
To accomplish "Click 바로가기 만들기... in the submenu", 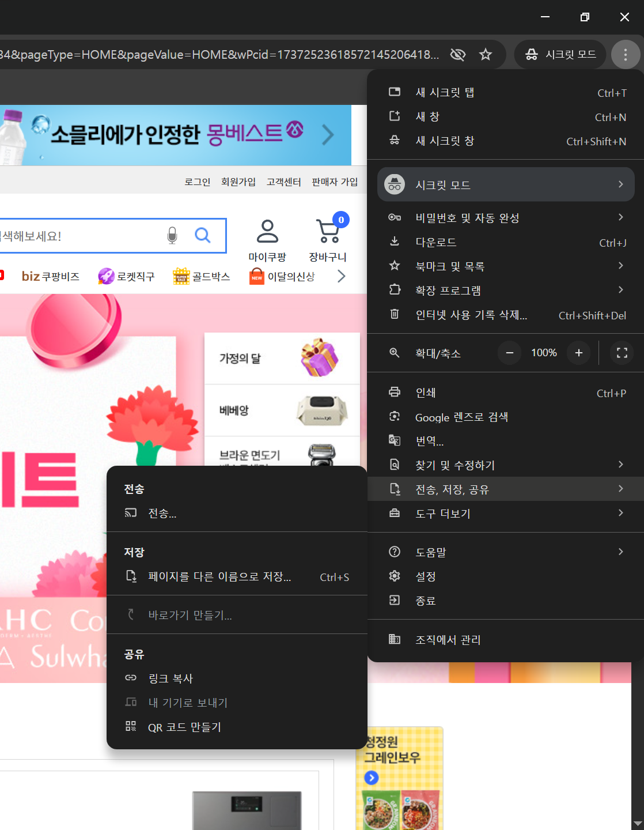I will pyautogui.click(x=237, y=615).
